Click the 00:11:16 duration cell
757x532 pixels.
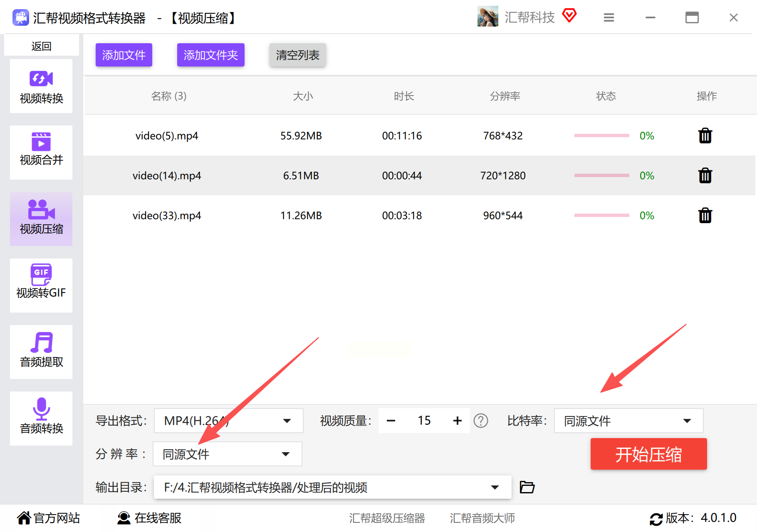click(402, 136)
